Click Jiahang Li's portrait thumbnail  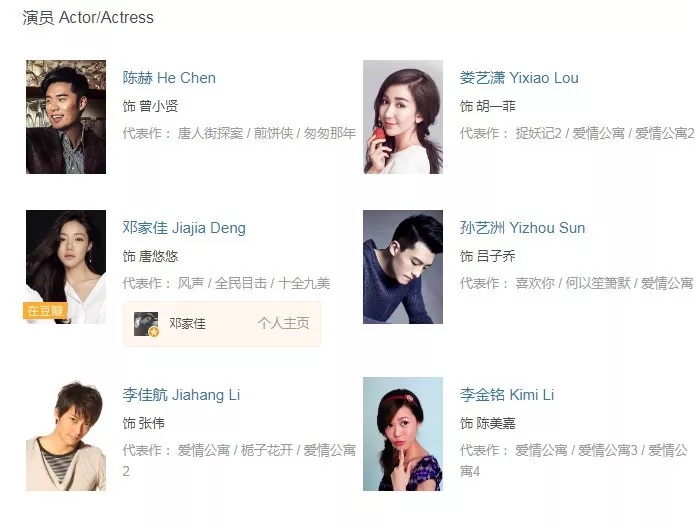(x=66, y=434)
